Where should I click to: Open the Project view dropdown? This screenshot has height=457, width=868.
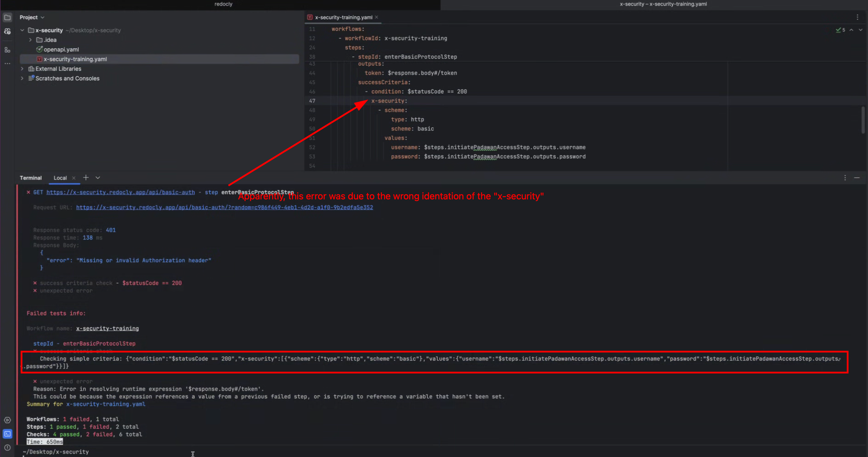[x=32, y=17]
